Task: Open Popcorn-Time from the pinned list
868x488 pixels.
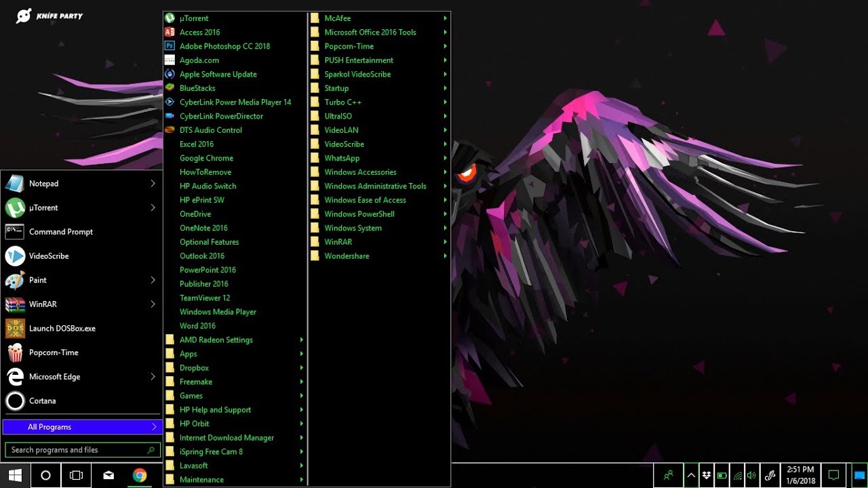Action: (x=81, y=352)
